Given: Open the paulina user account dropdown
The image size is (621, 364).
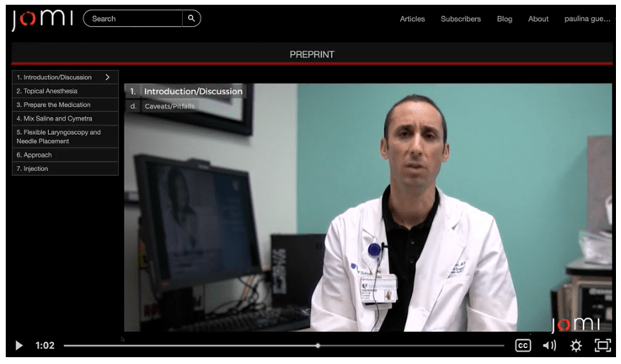Looking at the screenshot, I should [586, 19].
